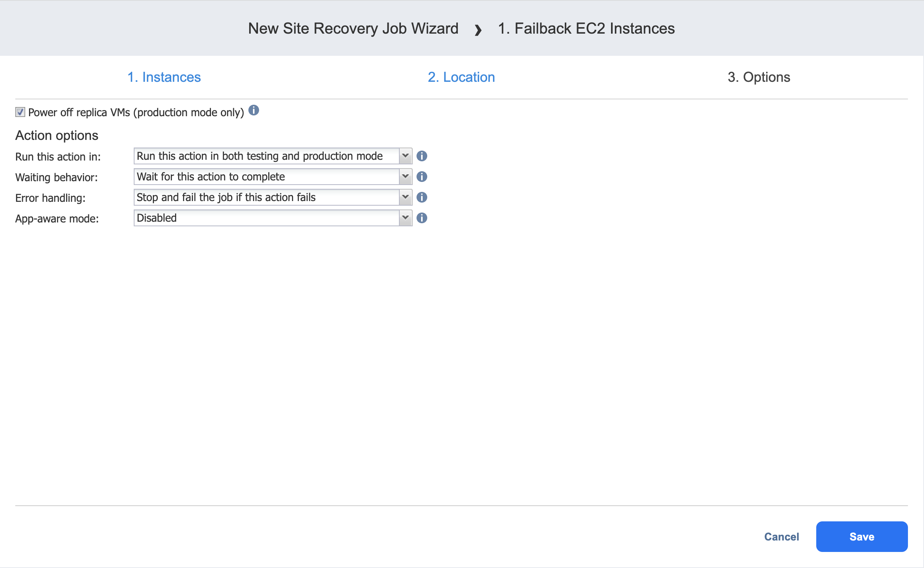Click info icon beside Waiting behavior dropdown

(421, 177)
